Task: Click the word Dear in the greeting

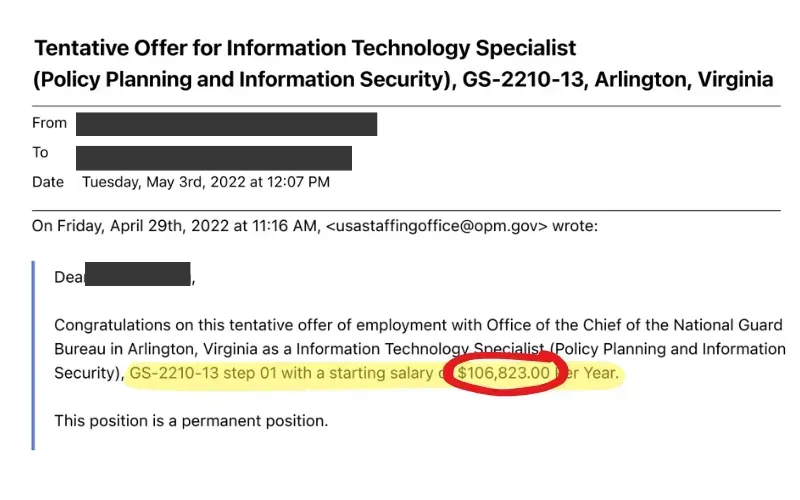Action: coord(69,277)
